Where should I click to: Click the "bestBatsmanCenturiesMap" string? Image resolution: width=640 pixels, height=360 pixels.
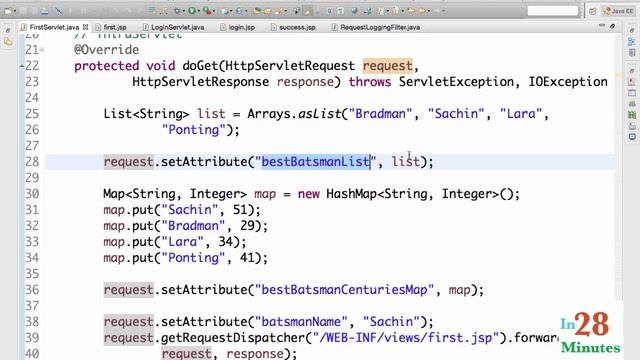pyautogui.click(x=344, y=290)
